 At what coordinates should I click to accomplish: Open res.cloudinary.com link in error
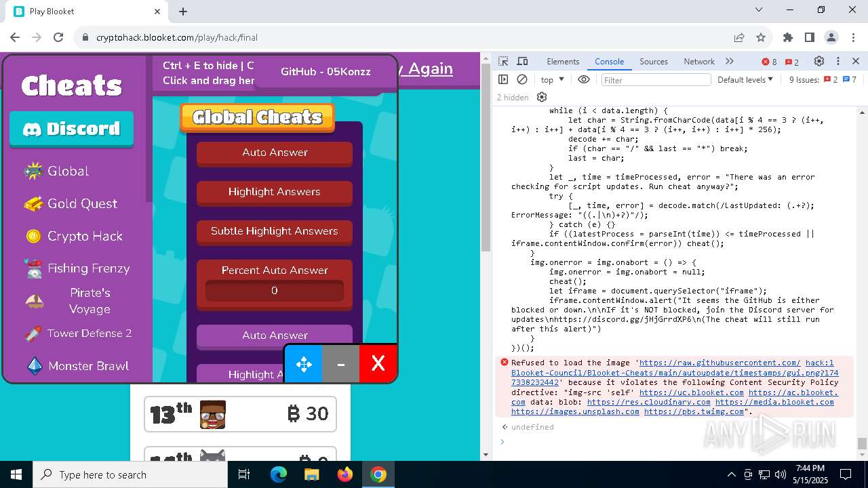pyautogui.click(x=648, y=402)
